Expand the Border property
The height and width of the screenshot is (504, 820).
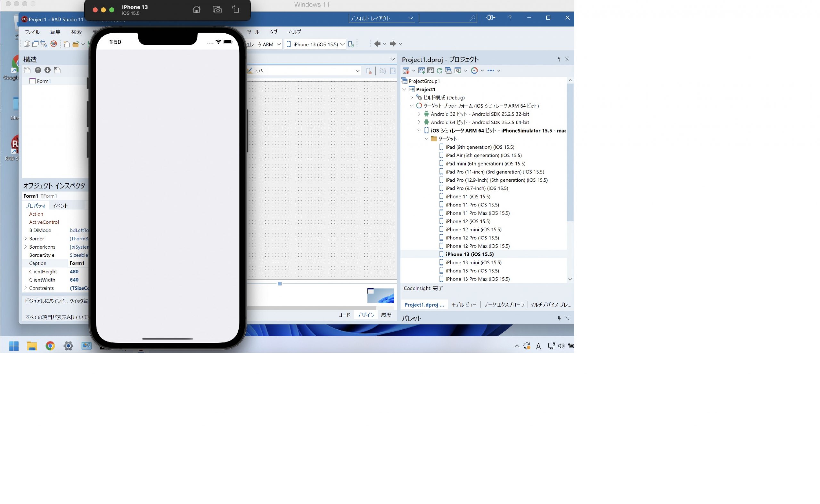click(26, 239)
